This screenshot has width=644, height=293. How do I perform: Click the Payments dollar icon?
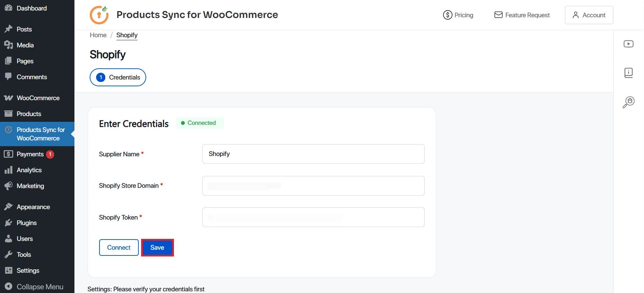8,154
